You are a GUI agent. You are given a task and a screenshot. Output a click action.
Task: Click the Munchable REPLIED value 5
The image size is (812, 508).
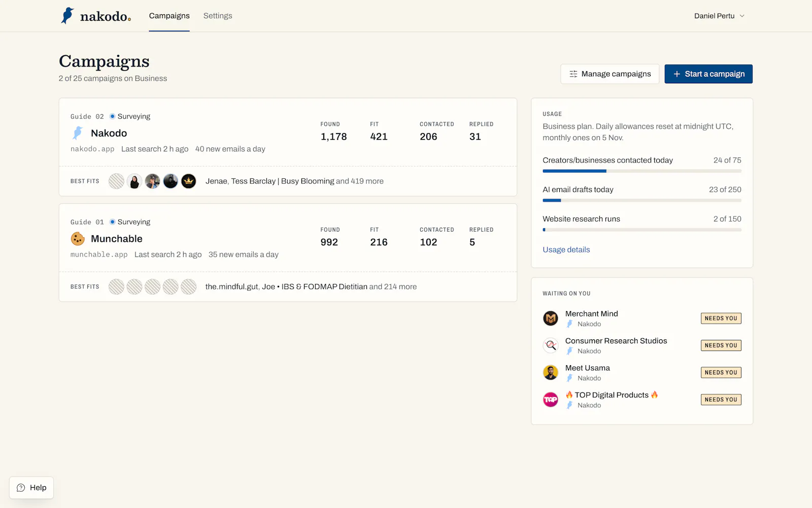[472, 242]
